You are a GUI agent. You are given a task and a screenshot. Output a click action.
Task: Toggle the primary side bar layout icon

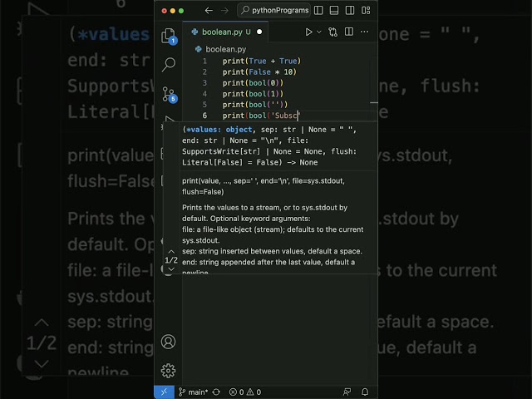(x=318, y=11)
